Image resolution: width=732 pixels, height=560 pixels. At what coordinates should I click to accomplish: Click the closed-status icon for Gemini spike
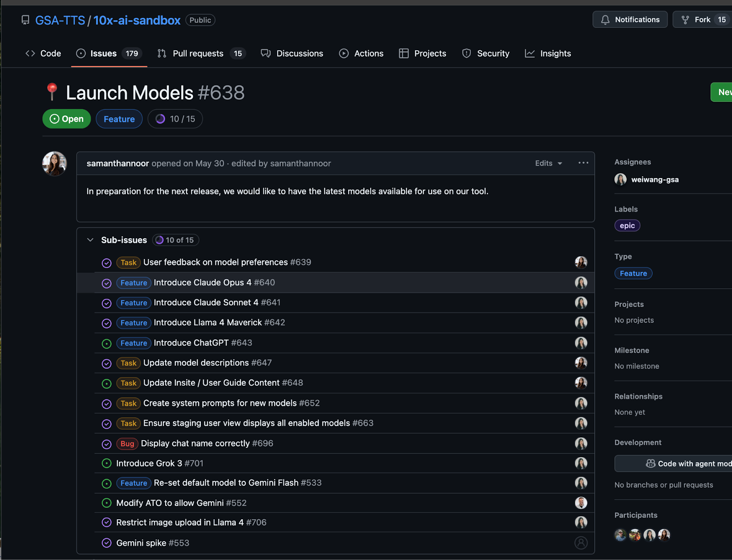point(107,543)
